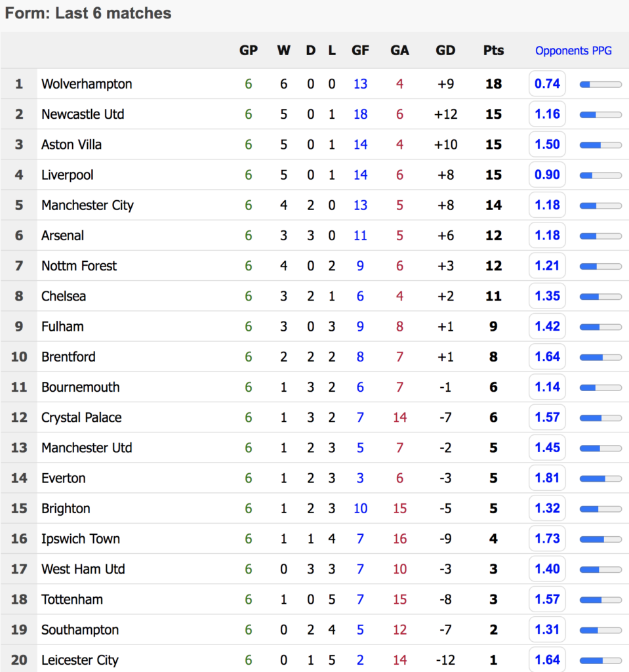Select Leicester City's 1.64 PPG box

tap(547, 660)
